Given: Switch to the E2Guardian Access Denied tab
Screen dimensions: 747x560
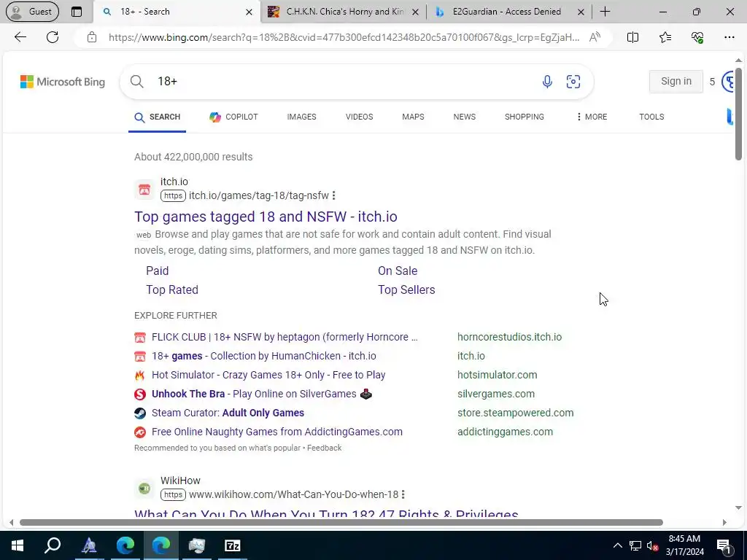Looking at the screenshot, I should coord(508,12).
